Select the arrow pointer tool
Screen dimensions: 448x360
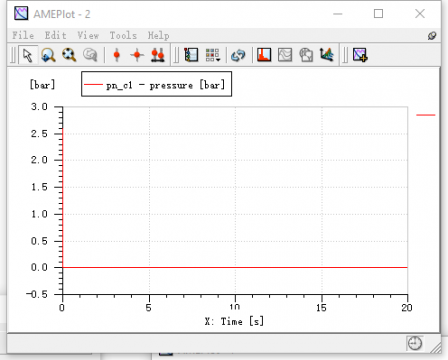tap(28, 55)
